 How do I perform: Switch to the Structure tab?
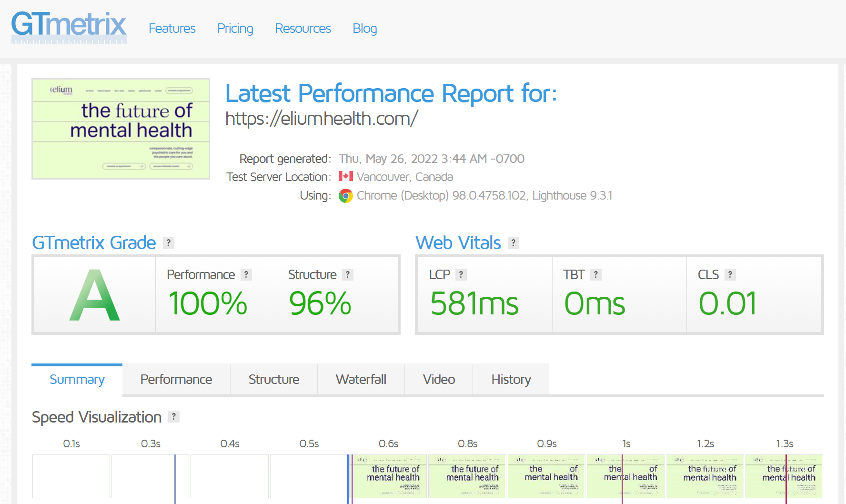pyautogui.click(x=274, y=380)
